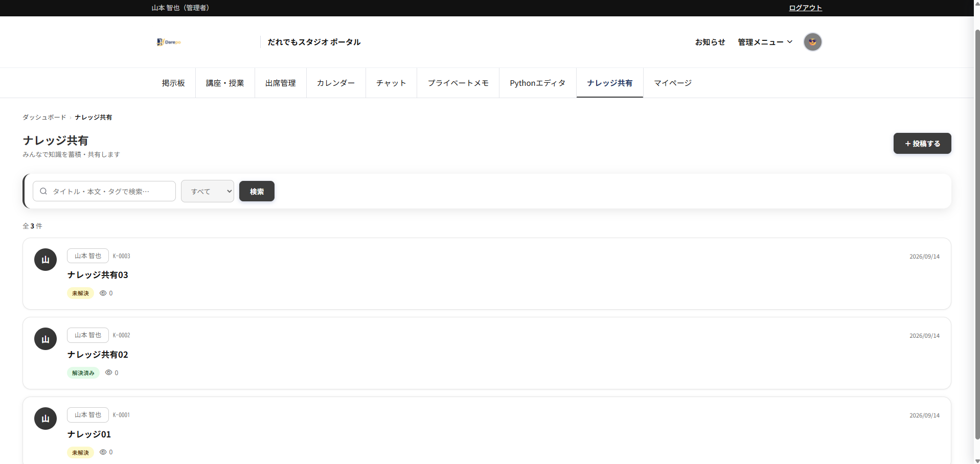Click the 山 avatar on ナレッジ共有02 card
Image resolution: width=980 pixels, height=464 pixels.
(45, 339)
